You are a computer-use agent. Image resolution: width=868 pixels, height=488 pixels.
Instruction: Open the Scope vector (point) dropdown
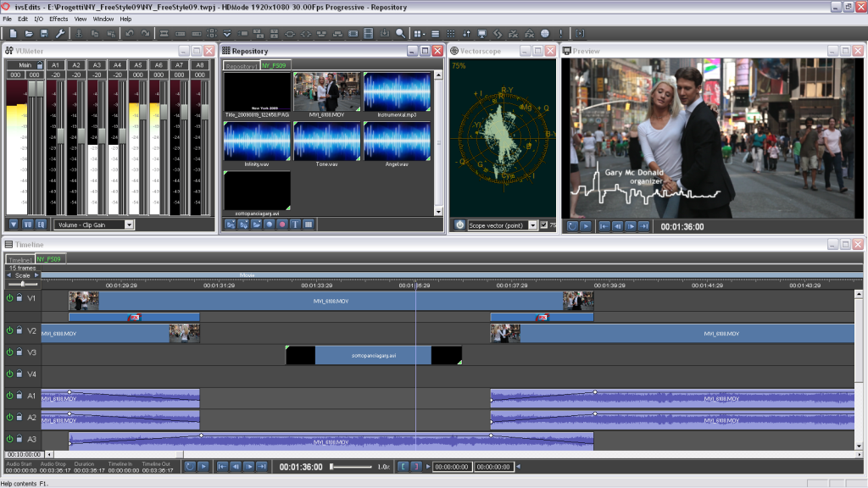532,225
